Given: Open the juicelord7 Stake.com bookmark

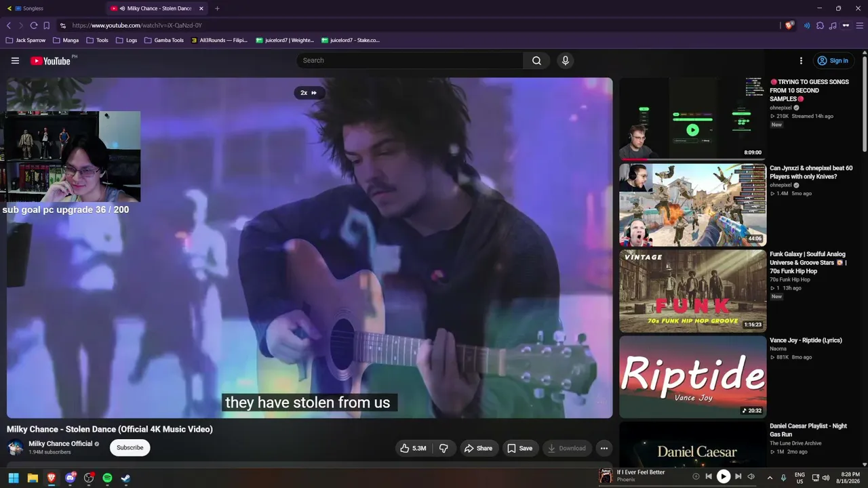Looking at the screenshot, I should coord(350,40).
